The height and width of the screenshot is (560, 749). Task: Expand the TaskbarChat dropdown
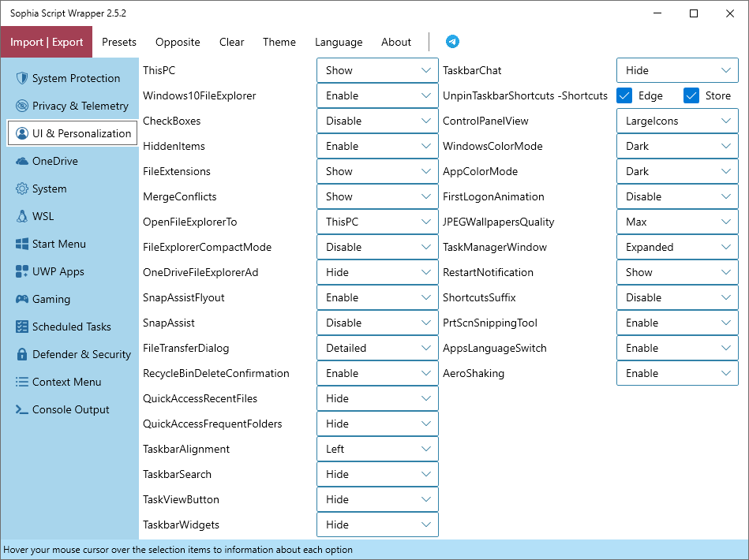pos(677,70)
